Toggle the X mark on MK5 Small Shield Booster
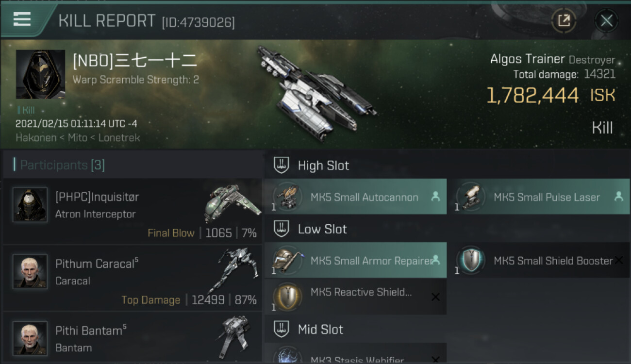The height and width of the screenshot is (364, 631). (x=618, y=261)
